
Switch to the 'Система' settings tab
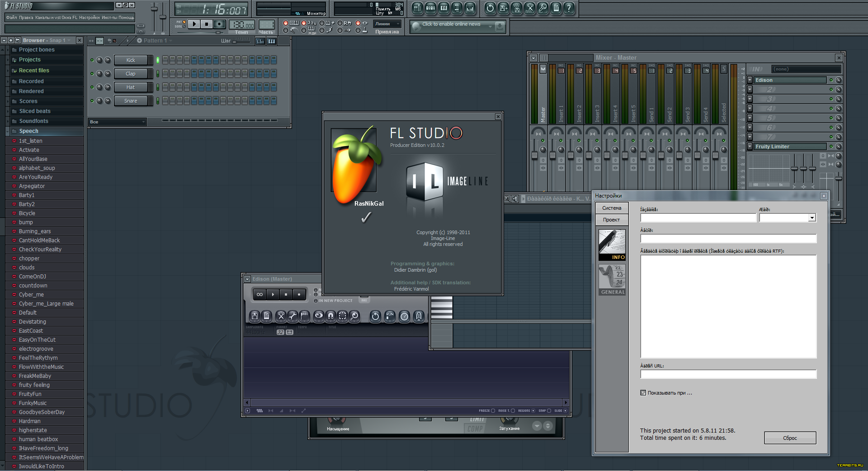coord(612,208)
